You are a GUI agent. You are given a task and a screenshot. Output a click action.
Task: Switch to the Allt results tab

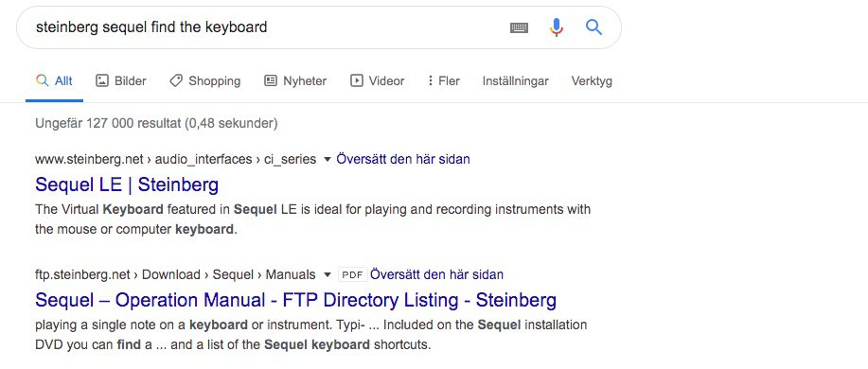pyautogui.click(x=54, y=80)
